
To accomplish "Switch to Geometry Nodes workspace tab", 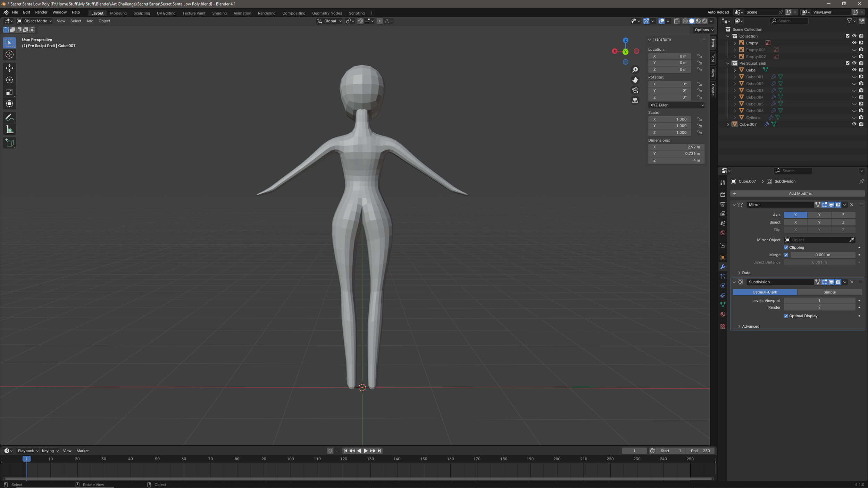I will 327,13.
